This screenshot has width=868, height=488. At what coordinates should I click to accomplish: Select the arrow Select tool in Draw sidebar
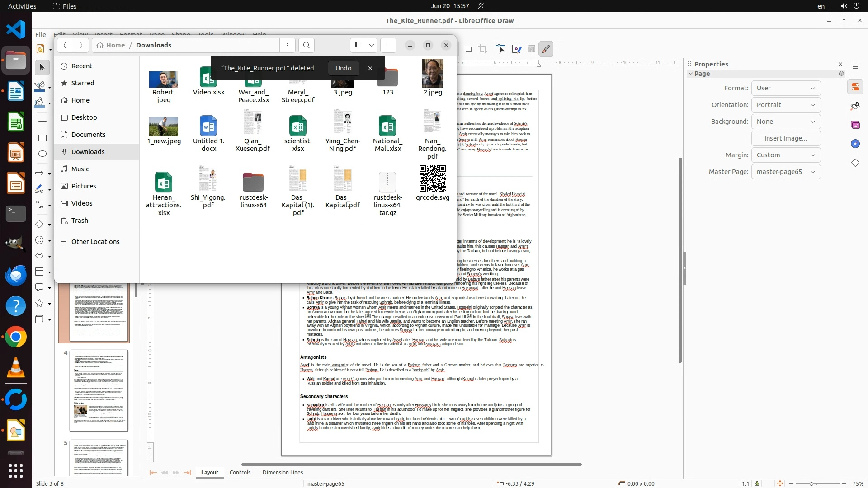pos(42,67)
